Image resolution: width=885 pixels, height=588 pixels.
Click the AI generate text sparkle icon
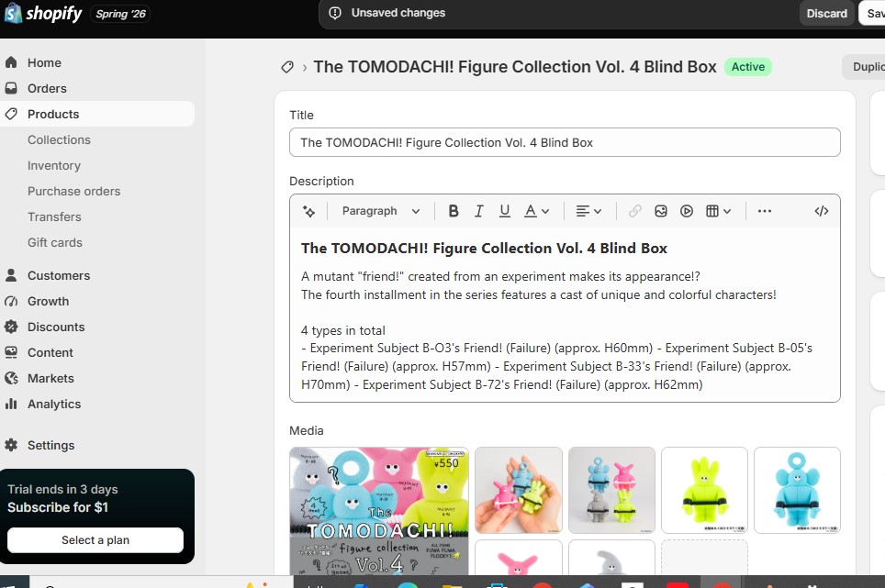click(x=308, y=211)
